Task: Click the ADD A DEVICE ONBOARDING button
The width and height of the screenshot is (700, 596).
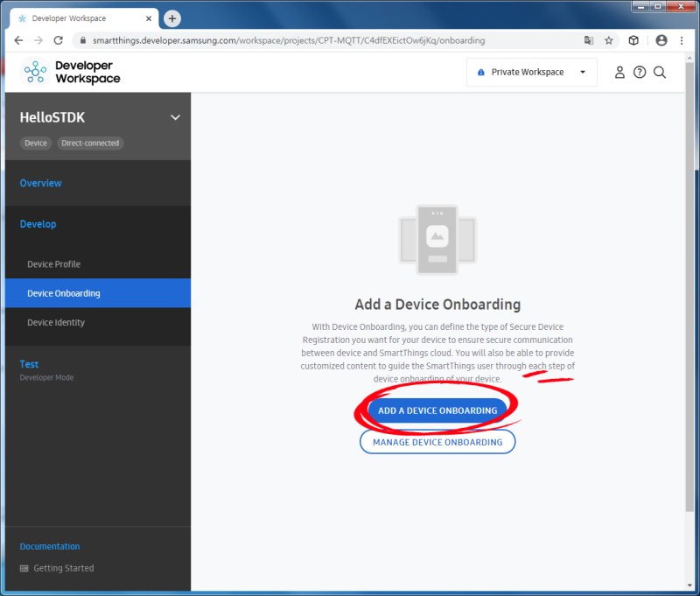Action: coord(437,410)
